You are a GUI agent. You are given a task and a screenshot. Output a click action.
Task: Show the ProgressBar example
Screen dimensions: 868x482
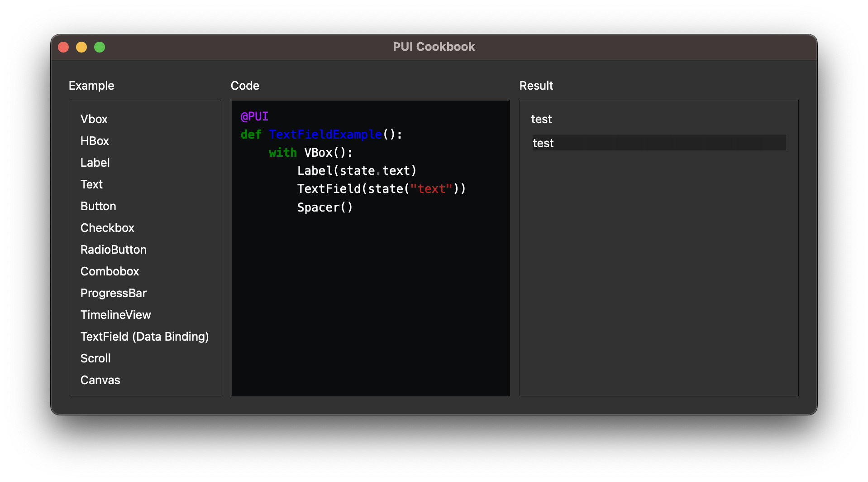114,293
